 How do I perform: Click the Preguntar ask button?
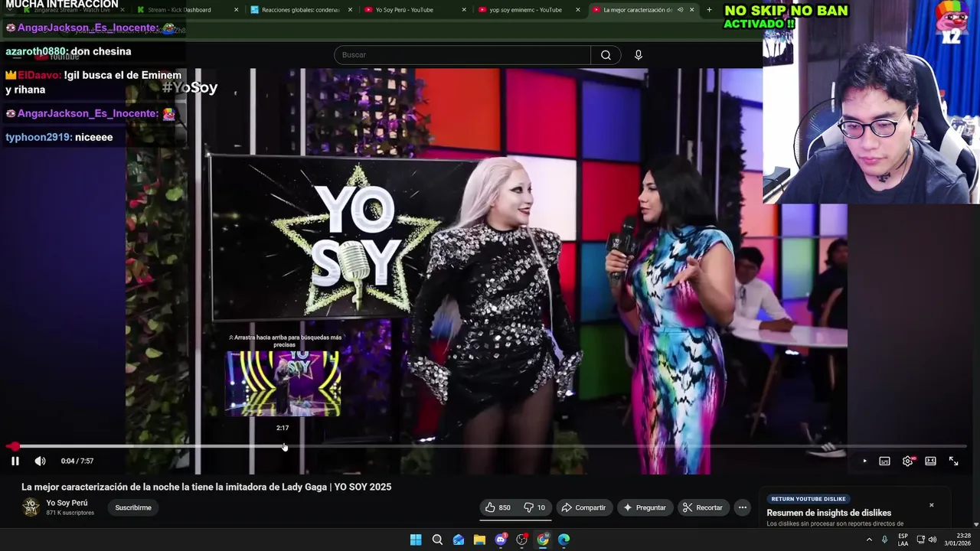point(645,507)
